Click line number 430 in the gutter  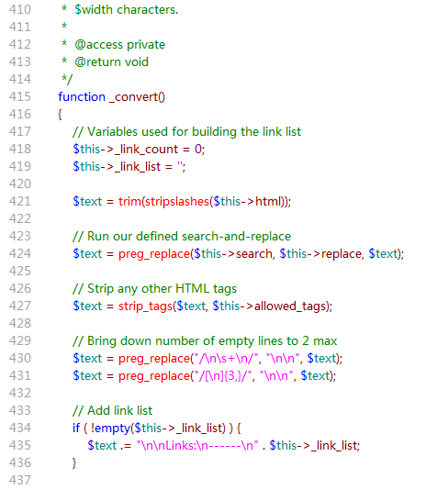click(20, 358)
